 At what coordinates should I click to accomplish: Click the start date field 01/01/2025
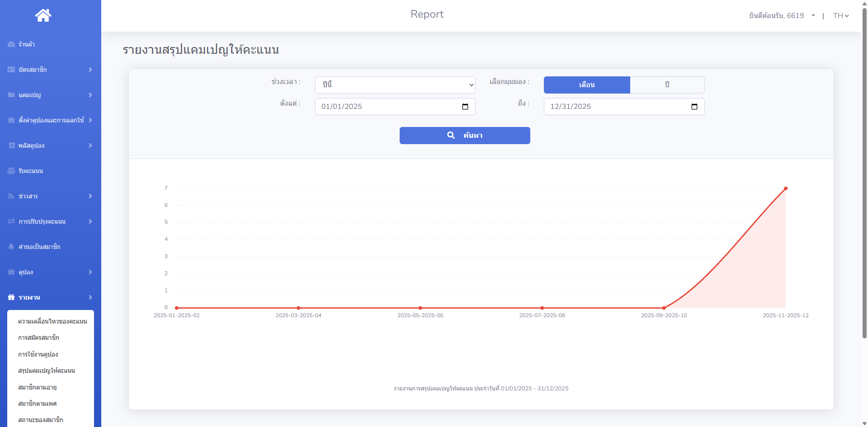[395, 107]
